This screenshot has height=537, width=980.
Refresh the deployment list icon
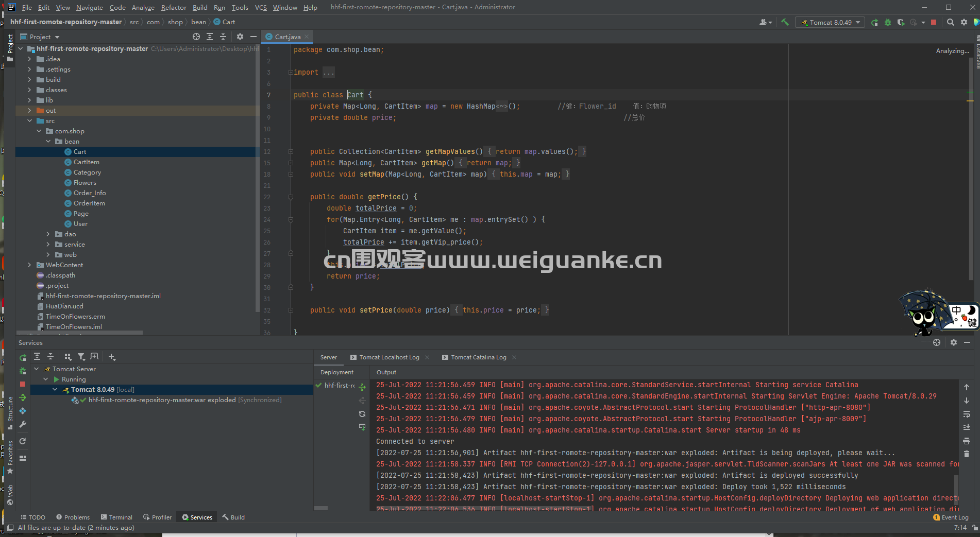362,414
